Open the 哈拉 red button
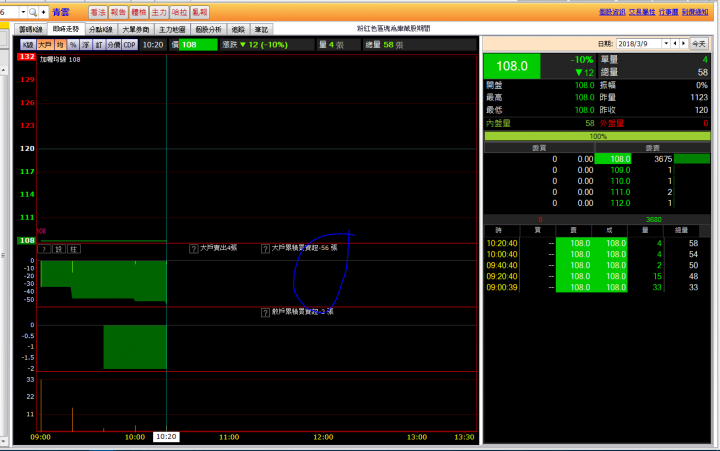Screen dimensions: 720x451 [x=179, y=12]
